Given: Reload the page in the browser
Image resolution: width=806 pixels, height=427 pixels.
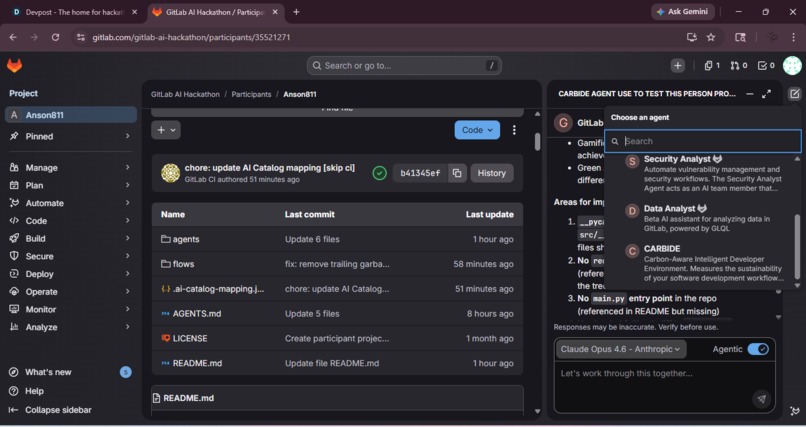Looking at the screenshot, I should (x=56, y=37).
